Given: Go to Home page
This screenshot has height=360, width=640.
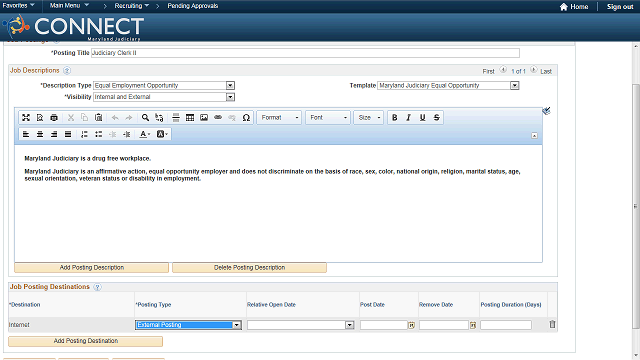Looking at the screenshot, I should point(574,7).
